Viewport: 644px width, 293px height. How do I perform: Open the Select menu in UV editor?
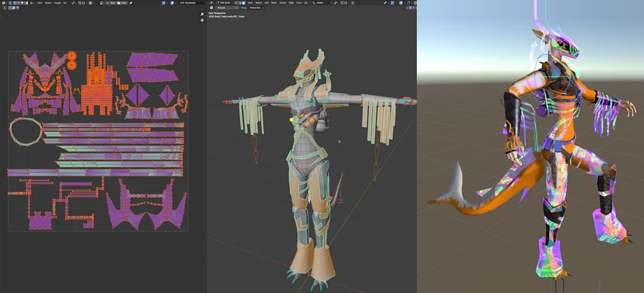click(48, 3)
